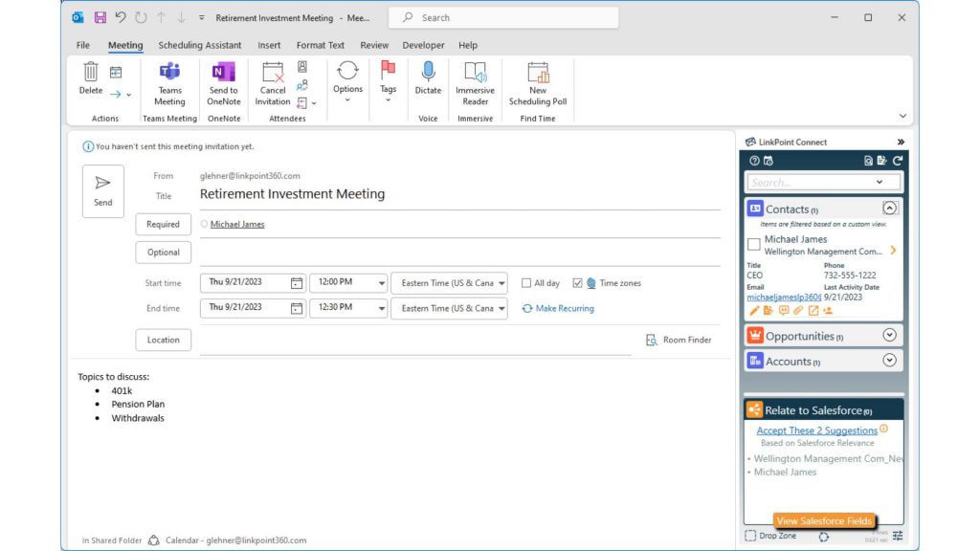980x551 pixels.
Task: Click the Location button
Action: (x=163, y=340)
